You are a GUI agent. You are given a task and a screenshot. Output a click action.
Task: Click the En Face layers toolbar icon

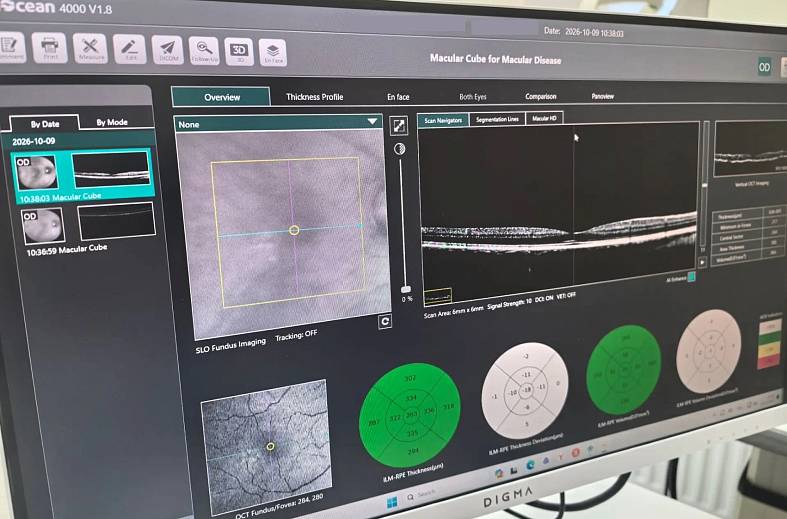click(273, 52)
